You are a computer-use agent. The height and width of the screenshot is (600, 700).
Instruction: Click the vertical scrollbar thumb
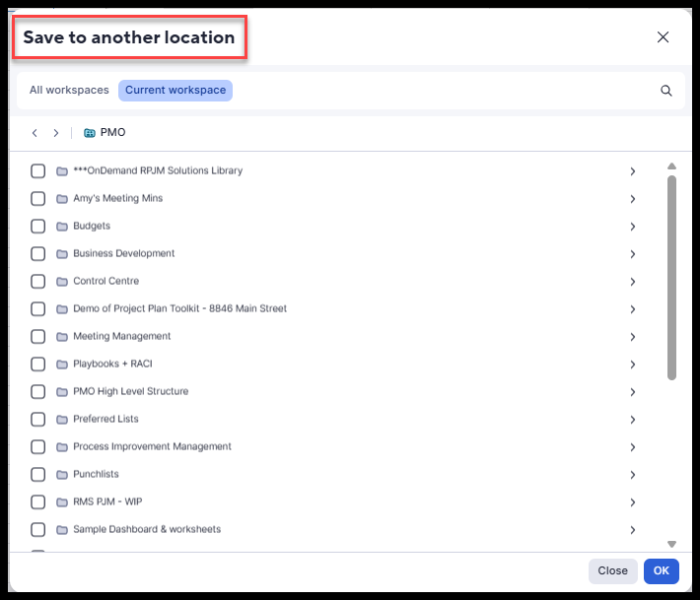(x=671, y=278)
